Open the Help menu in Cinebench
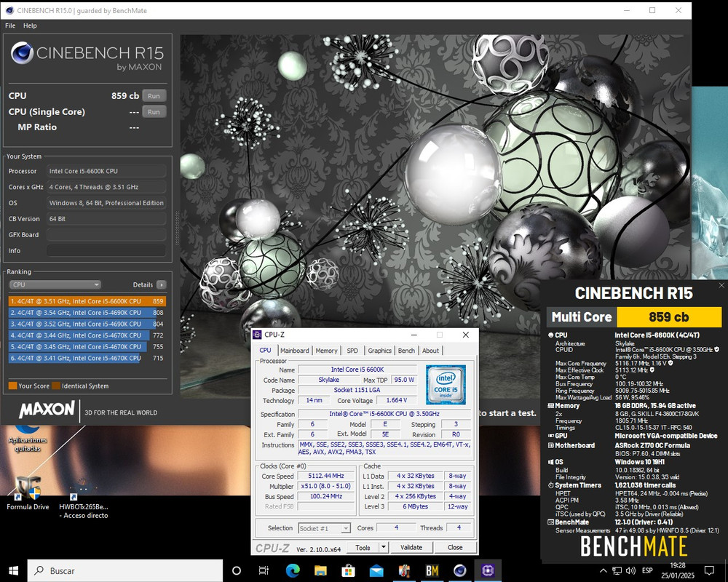 (x=30, y=25)
